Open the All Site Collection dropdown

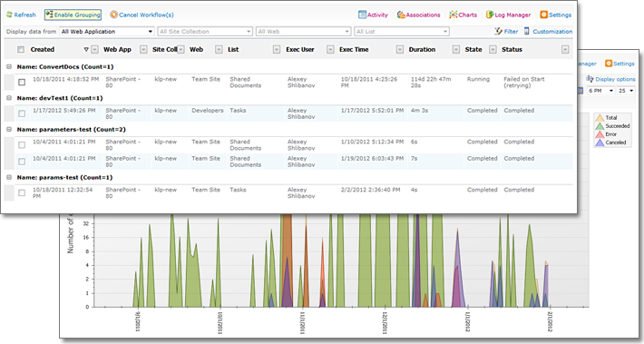[x=204, y=32]
